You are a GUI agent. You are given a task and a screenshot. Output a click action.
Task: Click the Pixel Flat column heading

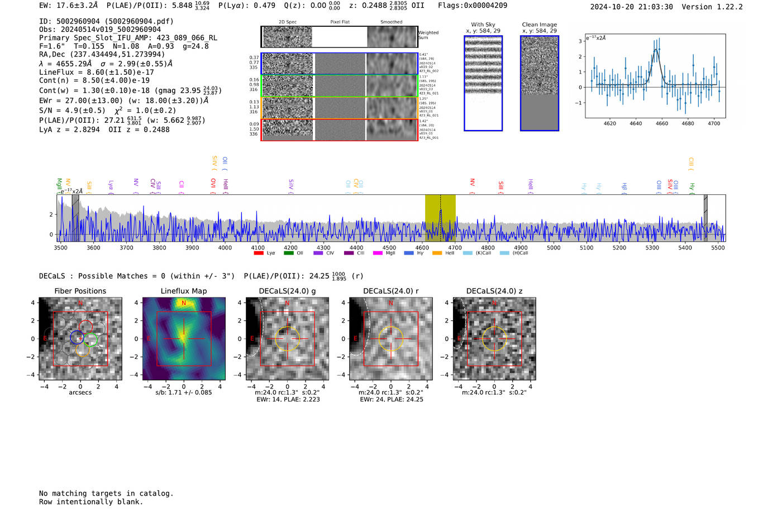tap(340, 22)
